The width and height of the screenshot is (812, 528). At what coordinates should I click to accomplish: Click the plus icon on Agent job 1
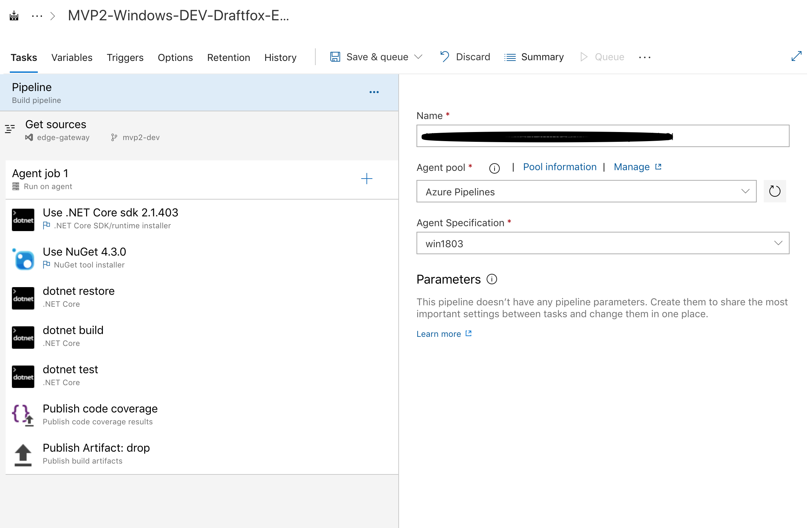coord(366,179)
